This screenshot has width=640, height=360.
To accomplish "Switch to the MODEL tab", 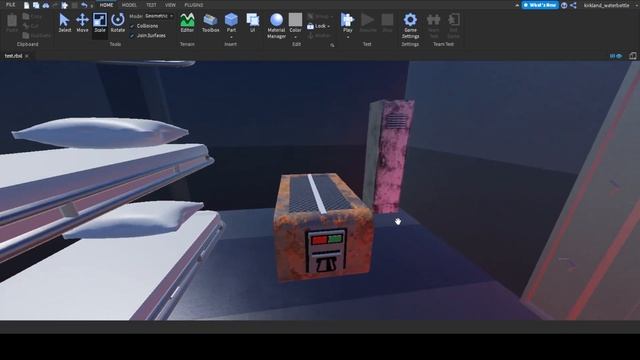I will coord(129,5).
